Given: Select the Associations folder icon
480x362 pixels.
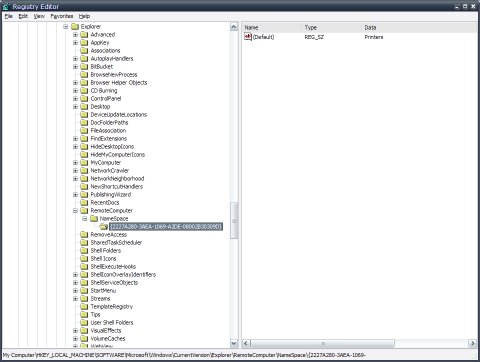Looking at the screenshot, I should coord(84,51).
